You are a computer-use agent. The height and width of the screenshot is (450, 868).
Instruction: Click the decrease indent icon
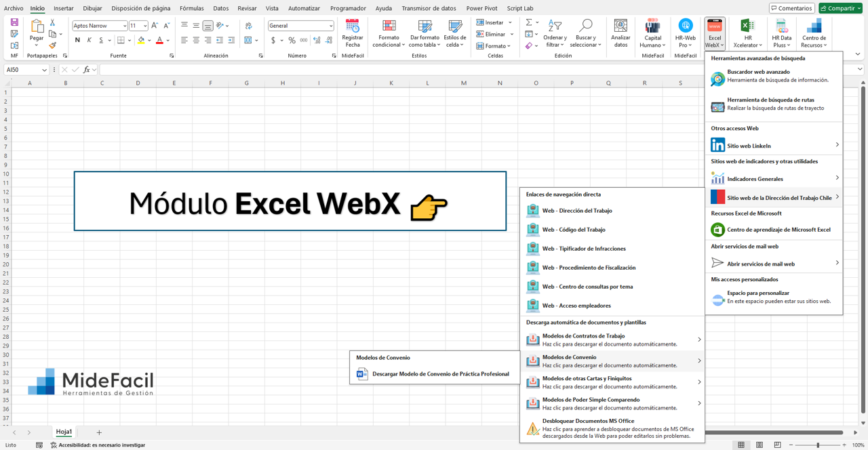(219, 41)
